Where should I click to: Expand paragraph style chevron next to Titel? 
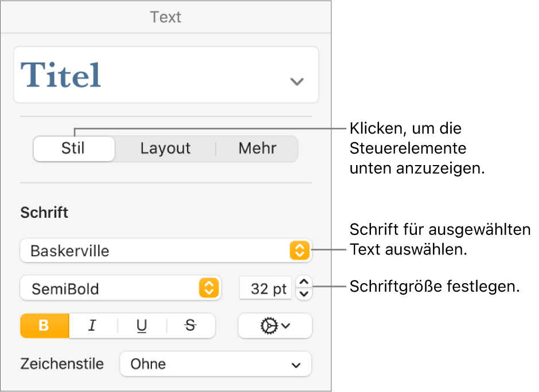(x=296, y=81)
